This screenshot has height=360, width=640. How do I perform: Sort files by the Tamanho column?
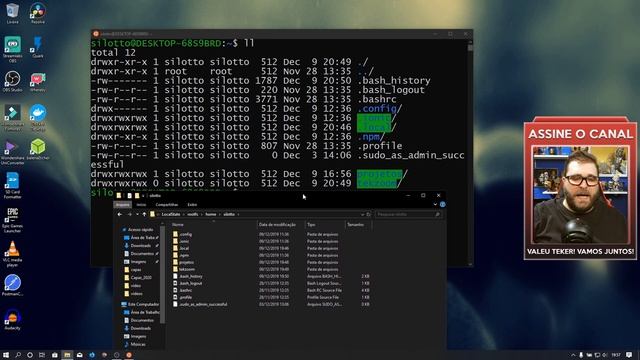(x=355, y=224)
